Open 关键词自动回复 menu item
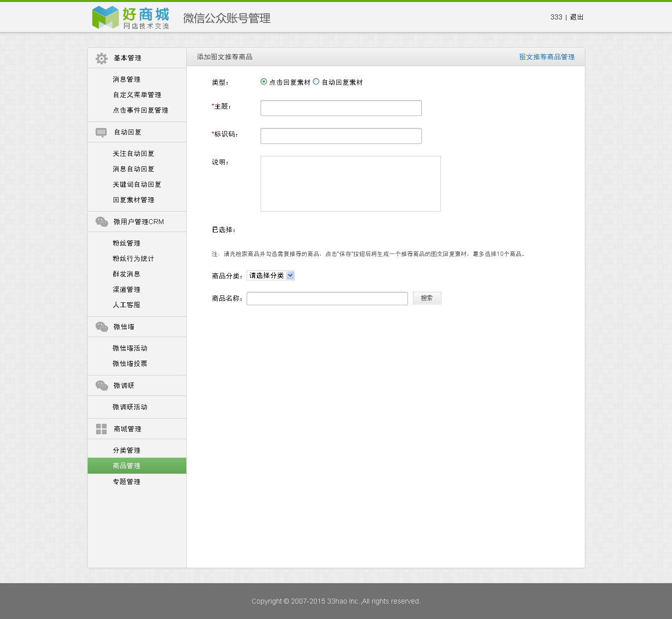 click(137, 184)
